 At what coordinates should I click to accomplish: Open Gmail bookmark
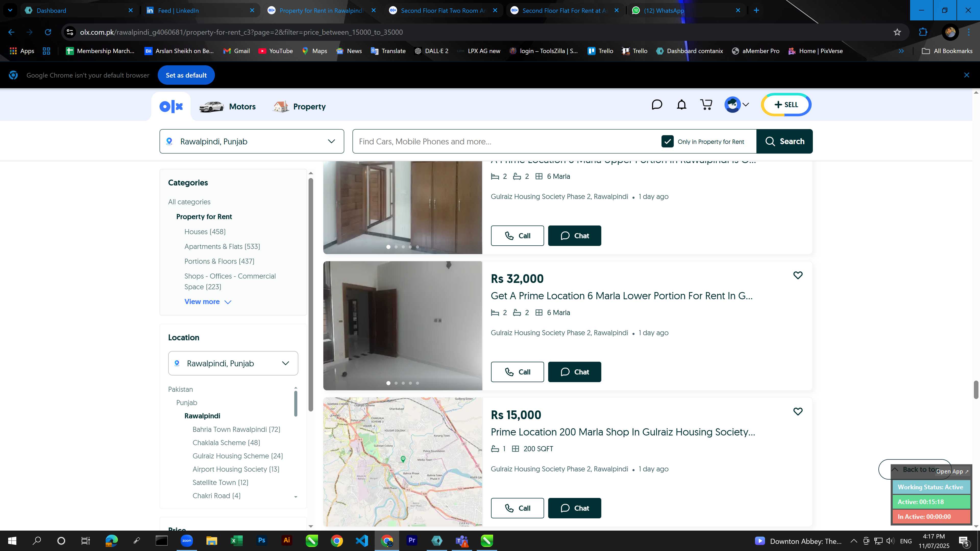[x=236, y=51]
